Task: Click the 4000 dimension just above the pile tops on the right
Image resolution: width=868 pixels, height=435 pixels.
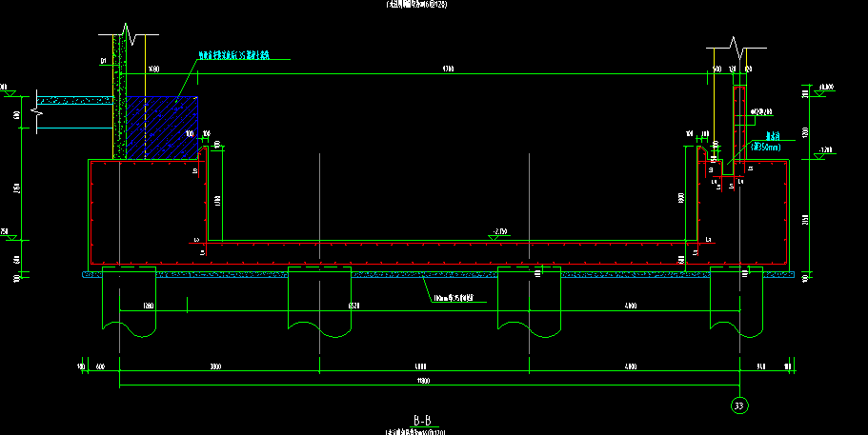Action: pyautogui.click(x=631, y=306)
